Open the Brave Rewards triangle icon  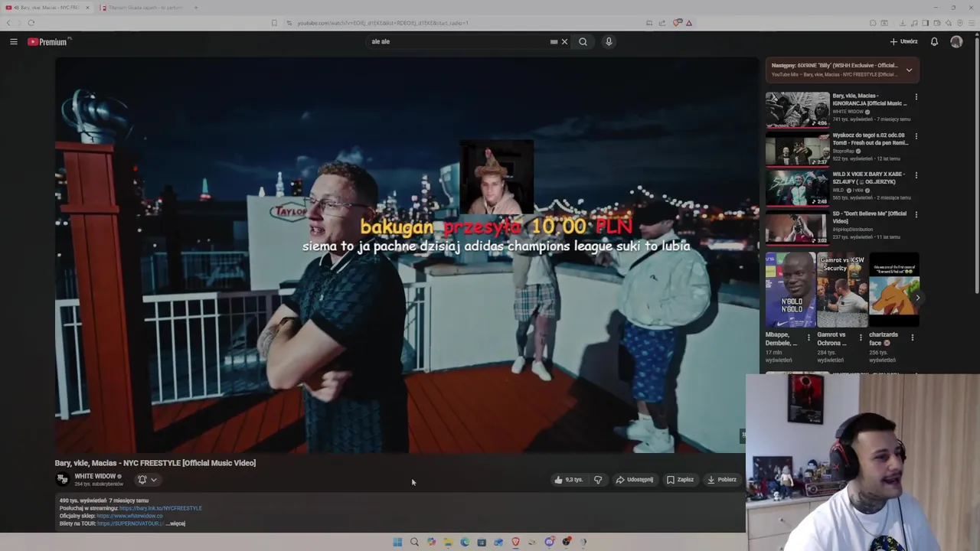(x=689, y=23)
